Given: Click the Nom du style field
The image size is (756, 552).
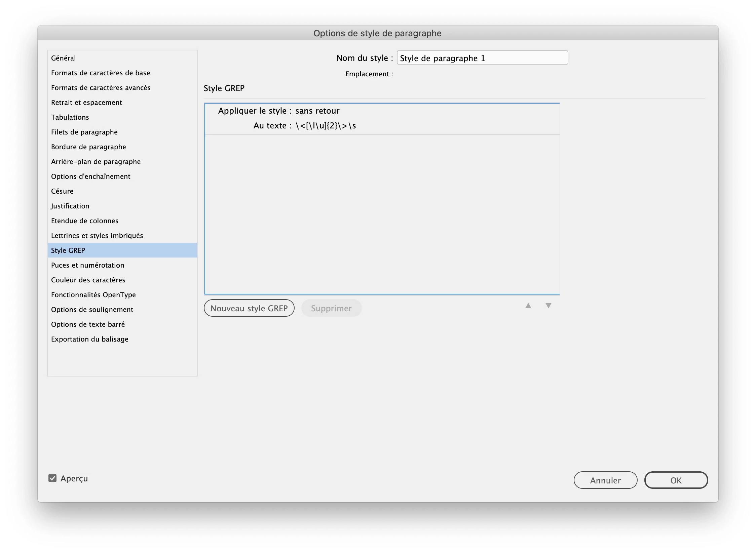Looking at the screenshot, I should pos(482,58).
